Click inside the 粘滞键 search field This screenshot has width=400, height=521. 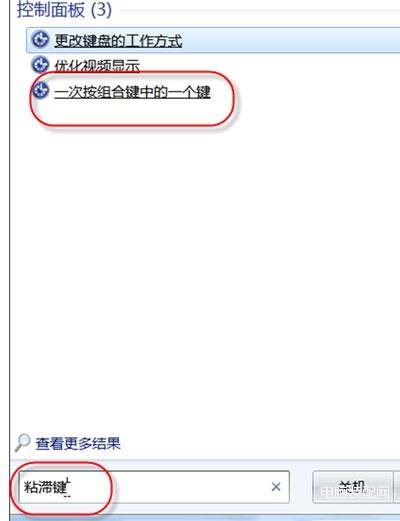pyautogui.click(x=154, y=487)
